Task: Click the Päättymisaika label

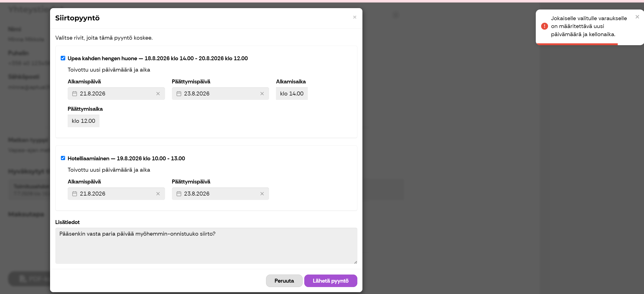Action: coord(85,109)
